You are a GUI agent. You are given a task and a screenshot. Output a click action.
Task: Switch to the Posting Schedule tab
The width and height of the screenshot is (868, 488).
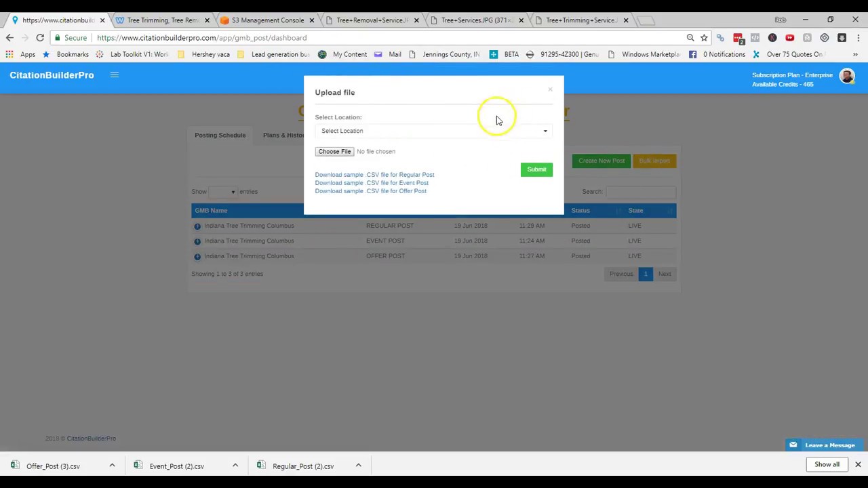click(x=220, y=135)
